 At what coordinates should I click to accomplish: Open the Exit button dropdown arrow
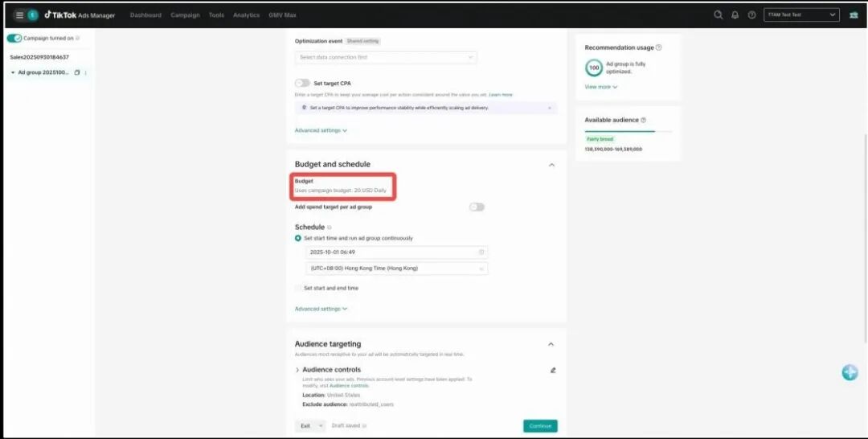click(321, 425)
